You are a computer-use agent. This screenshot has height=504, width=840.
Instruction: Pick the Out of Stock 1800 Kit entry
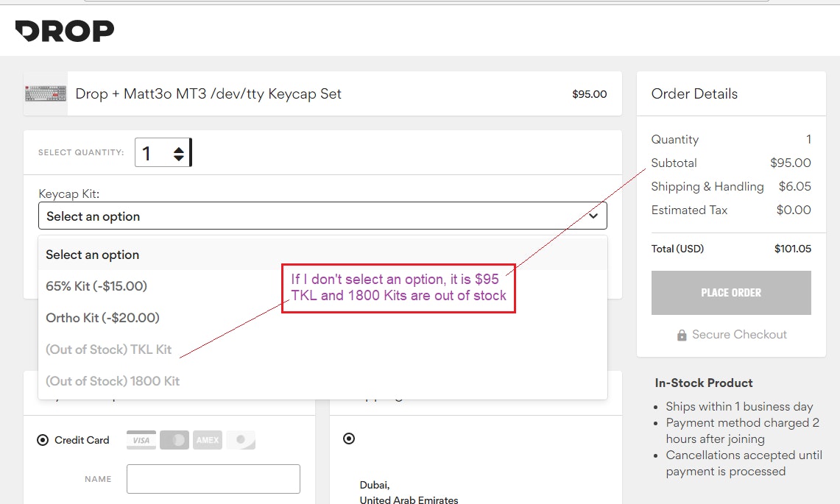113,381
